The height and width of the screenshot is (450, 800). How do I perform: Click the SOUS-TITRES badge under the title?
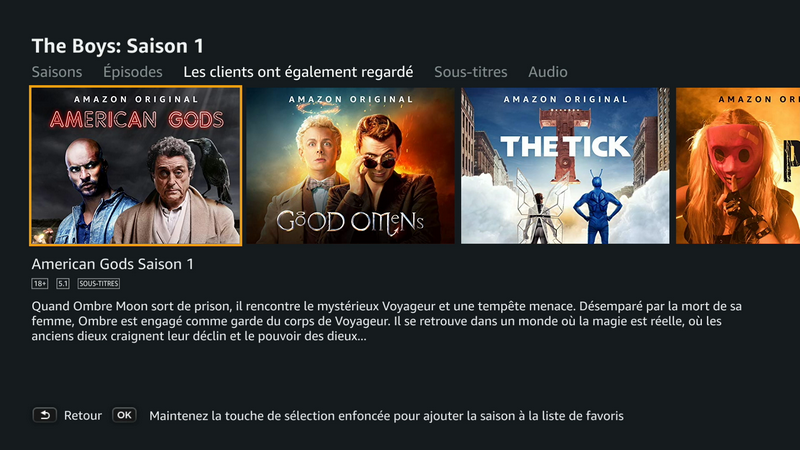[98, 284]
